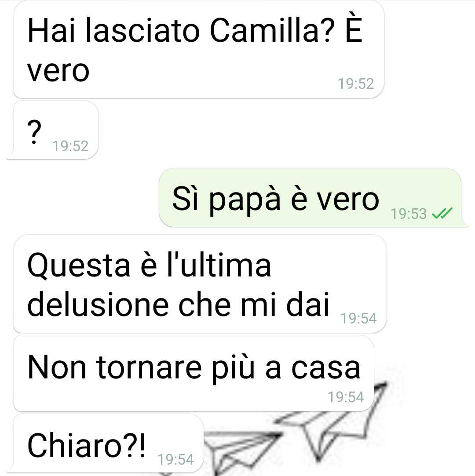
Task: Click the 19:53 timestamp in the green bubble
Action: (409, 214)
